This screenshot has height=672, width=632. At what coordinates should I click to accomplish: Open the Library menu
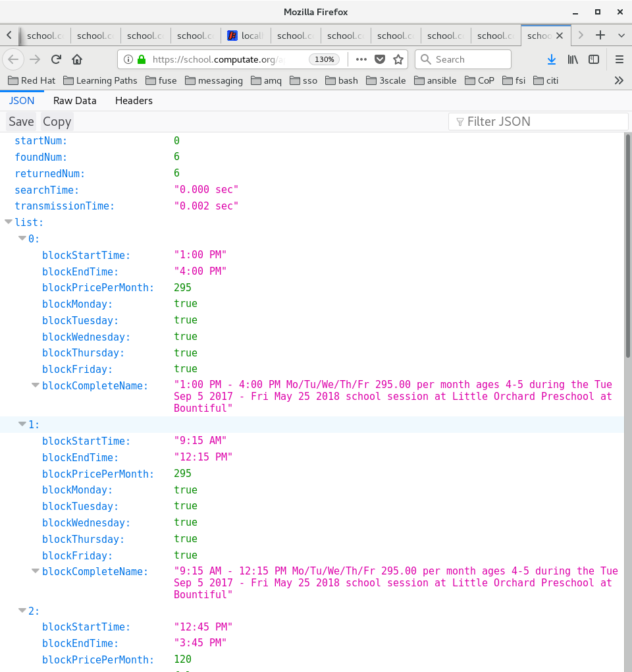click(x=573, y=59)
